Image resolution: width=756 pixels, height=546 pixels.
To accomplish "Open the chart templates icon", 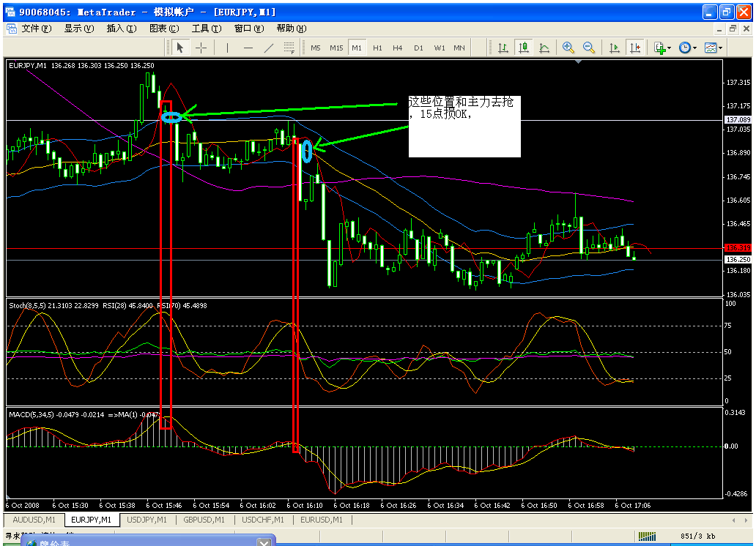I will [711, 48].
